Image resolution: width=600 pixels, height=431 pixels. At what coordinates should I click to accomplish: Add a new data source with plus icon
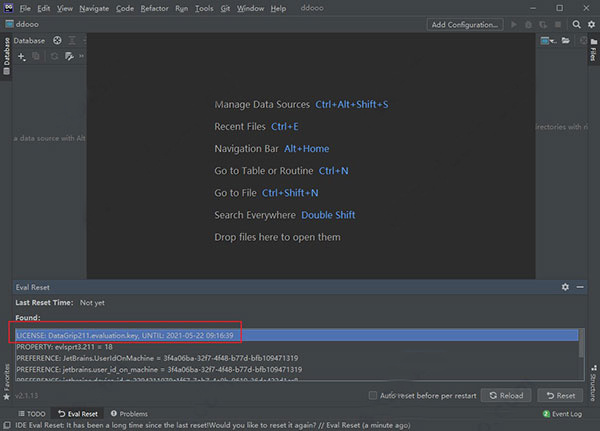click(x=21, y=57)
